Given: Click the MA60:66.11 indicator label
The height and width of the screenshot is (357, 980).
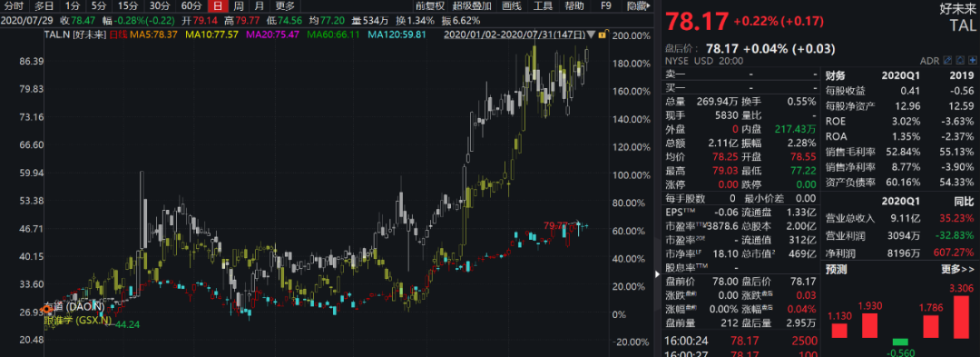Looking at the screenshot, I should point(333,35).
